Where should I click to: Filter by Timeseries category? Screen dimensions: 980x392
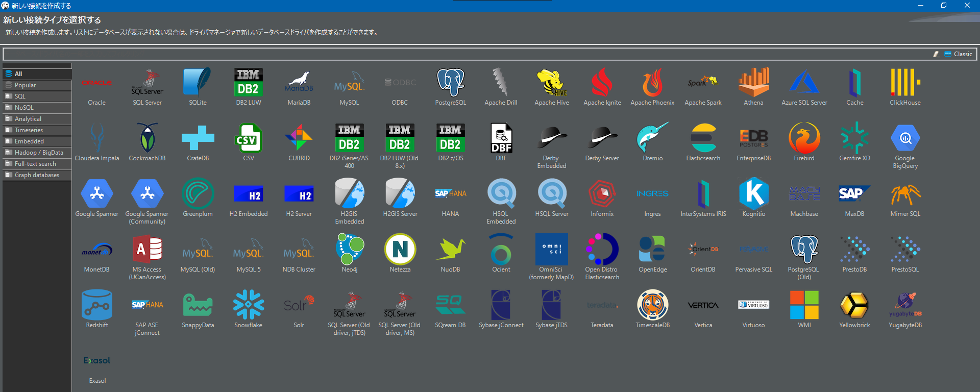coord(37,130)
